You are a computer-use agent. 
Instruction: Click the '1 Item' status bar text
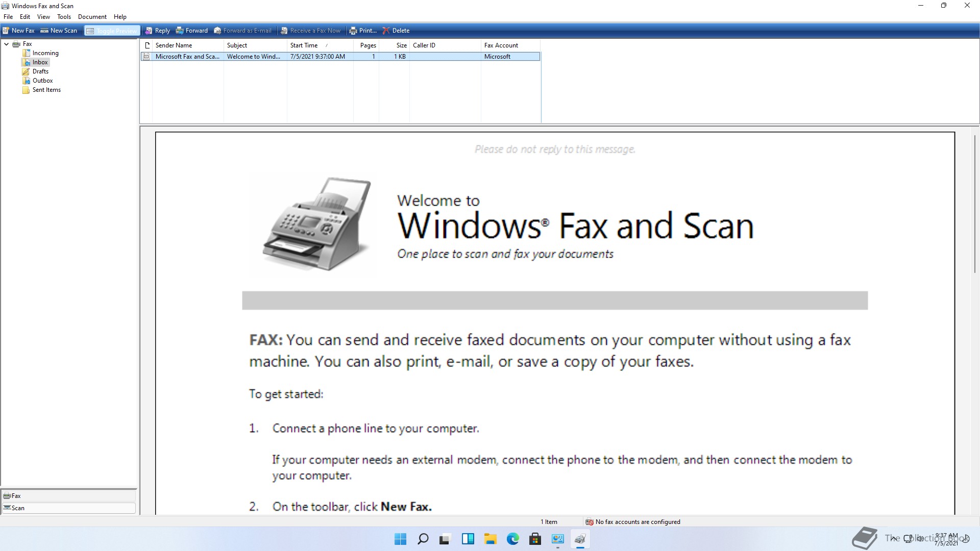[x=549, y=522]
